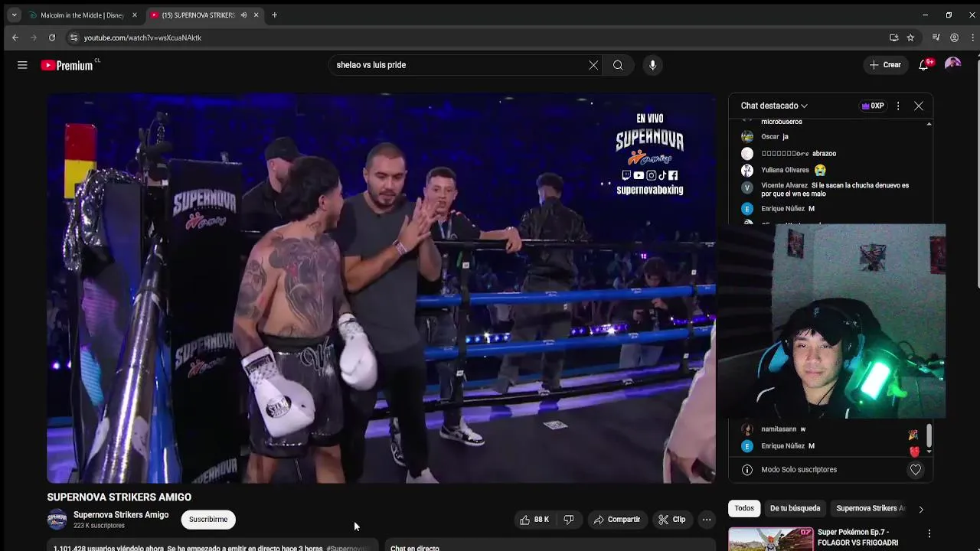Click the chat scrollbar up arrow
Screen dimensions: 980x551
tap(929, 123)
